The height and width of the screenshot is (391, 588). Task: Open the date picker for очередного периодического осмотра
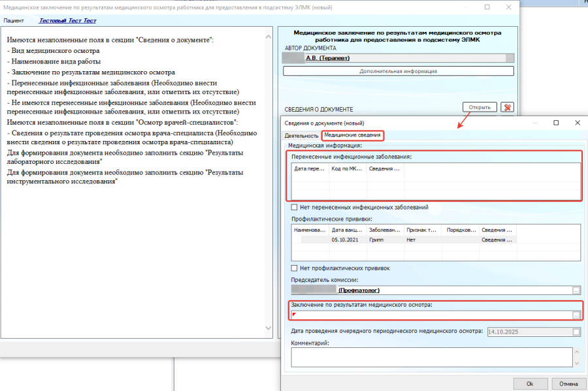click(x=576, y=332)
